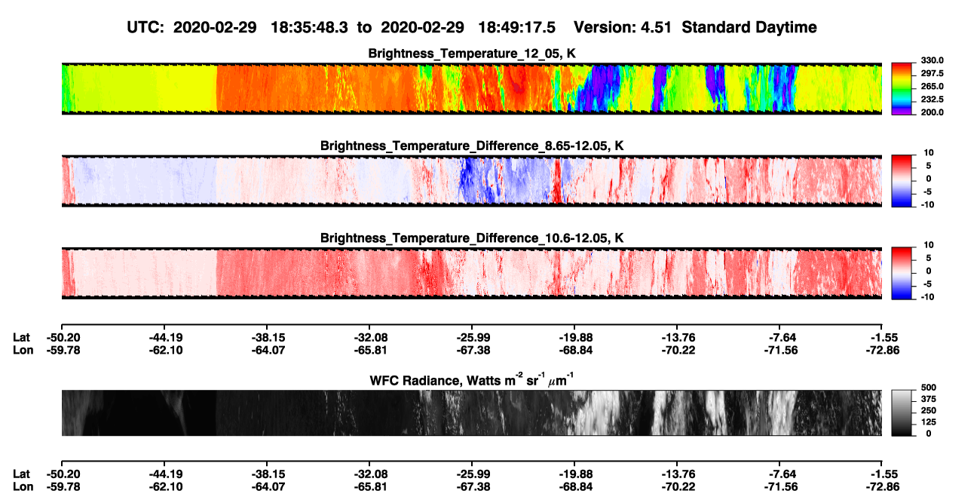Click the grayscale WFC radiance colorbar
Viewport: 980px width, 503px height.
(901, 413)
